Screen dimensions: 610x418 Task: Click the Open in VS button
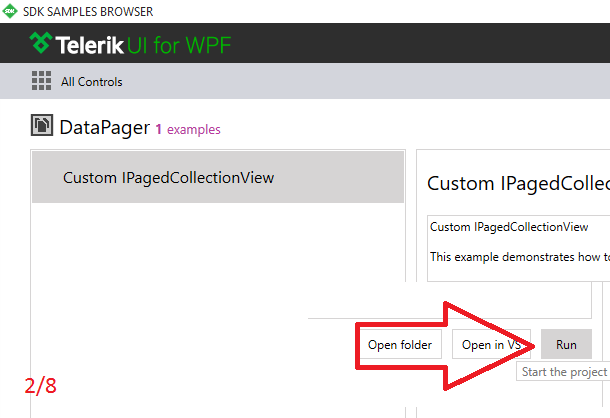[491, 344]
